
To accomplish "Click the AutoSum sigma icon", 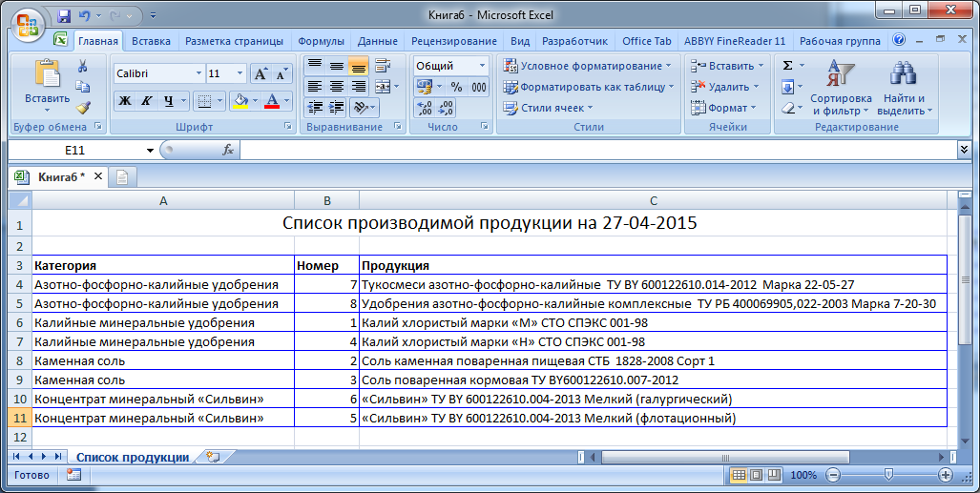I will (787, 66).
